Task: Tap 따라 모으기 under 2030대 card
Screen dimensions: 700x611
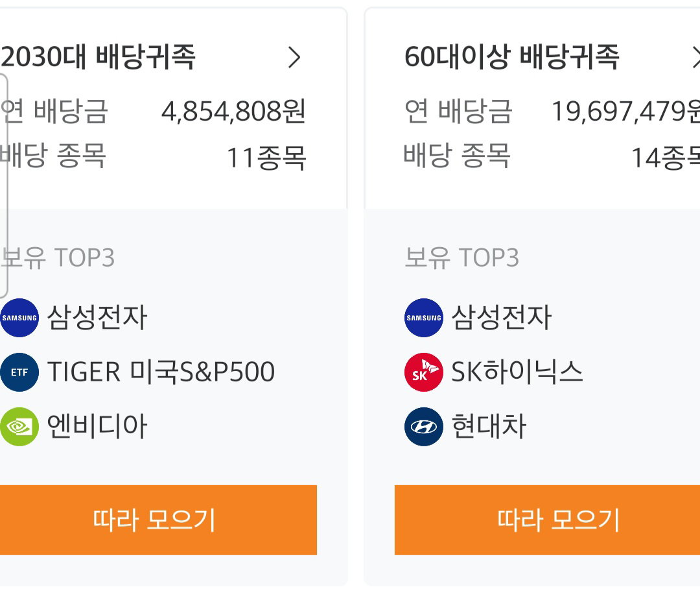Action: click(159, 520)
